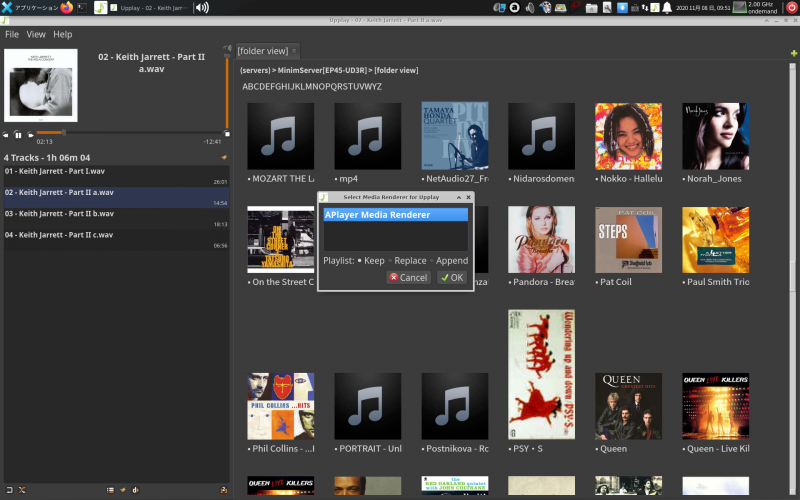Viewport: 800px width, 500px height.
Task: Open the Norah_Jones album thumbnail
Action: pos(716,136)
